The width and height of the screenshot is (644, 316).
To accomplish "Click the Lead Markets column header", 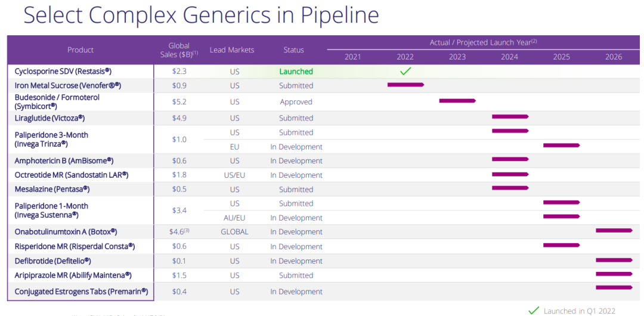I will pos(232,49).
